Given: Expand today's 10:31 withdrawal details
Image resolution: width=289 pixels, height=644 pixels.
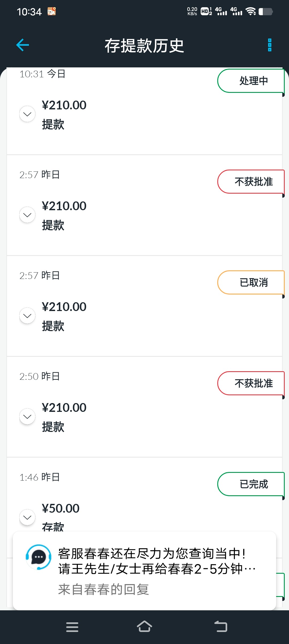Looking at the screenshot, I should [x=27, y=114].
